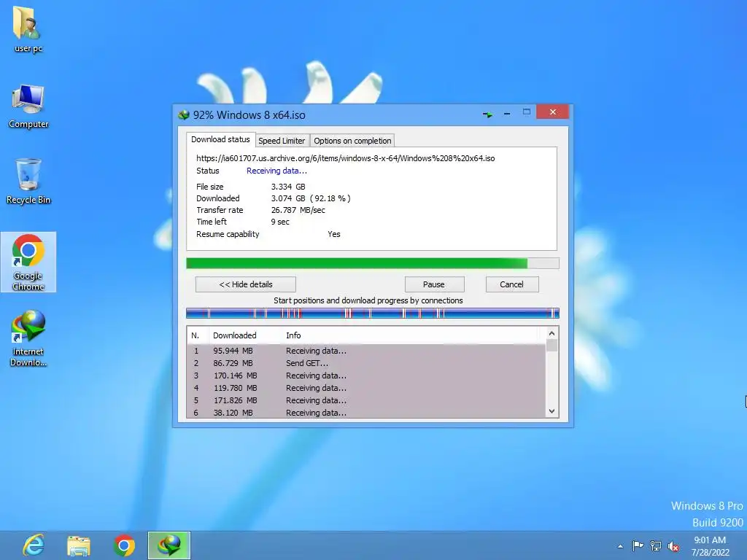Select the Internet Download Manager desktop shortcut
Screen dimensions: 747x560
pyautogui.click(x=28, y=338)
